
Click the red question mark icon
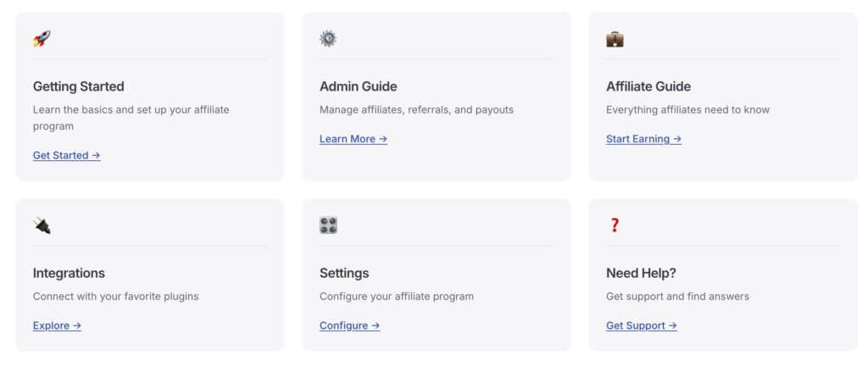[615, 225]
